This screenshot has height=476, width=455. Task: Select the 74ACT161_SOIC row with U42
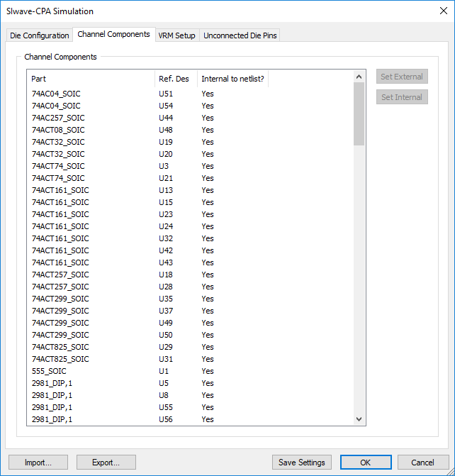click(190, 250)
